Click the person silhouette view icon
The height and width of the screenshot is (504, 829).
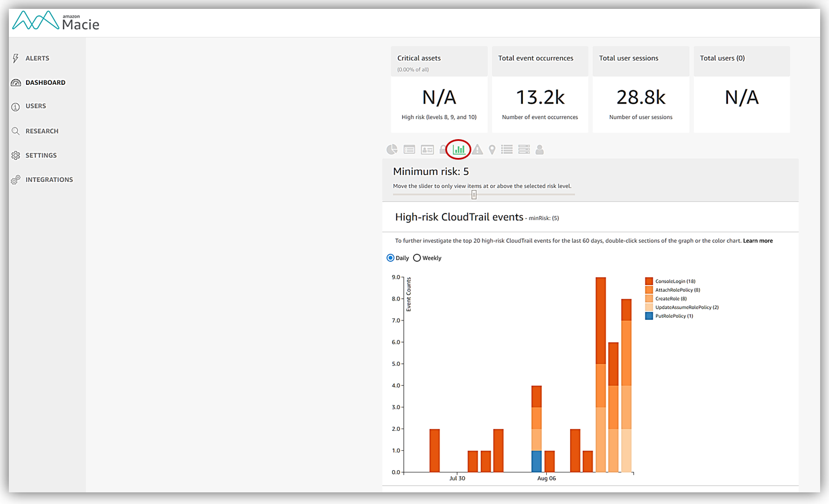click(x=540, y=150)
